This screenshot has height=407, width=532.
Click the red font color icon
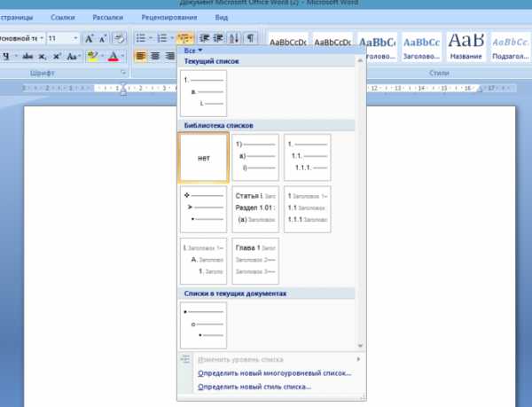click(x=113, y=56)
